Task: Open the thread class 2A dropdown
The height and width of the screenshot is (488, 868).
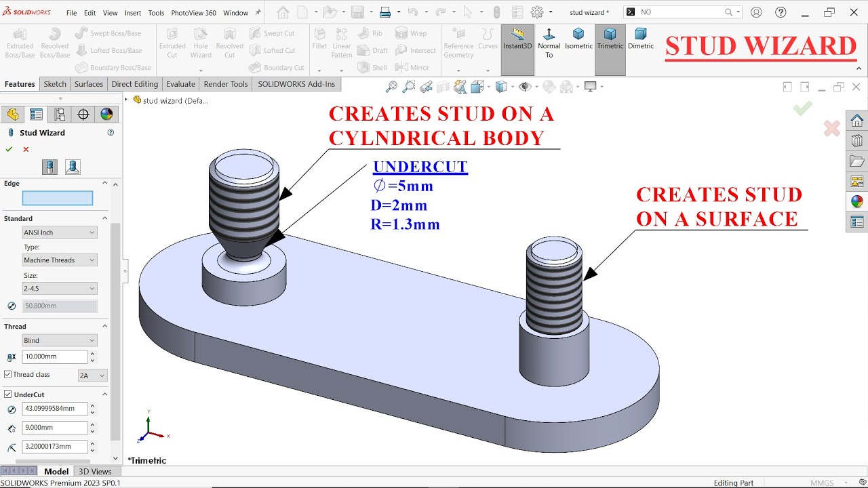Action: click(93, 375)
